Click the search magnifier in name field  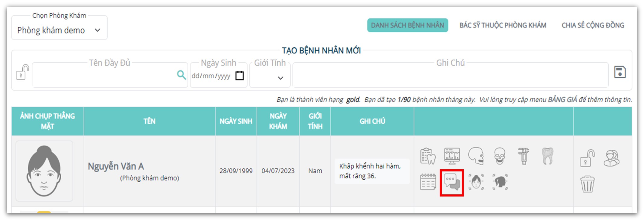tap(181, 75)
